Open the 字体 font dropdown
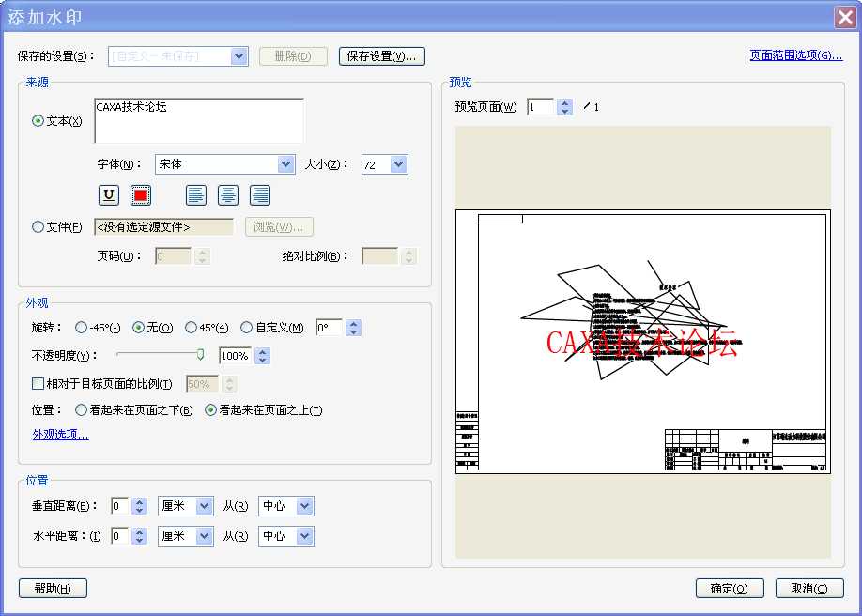The image size is (862, 616). (285, 164)
